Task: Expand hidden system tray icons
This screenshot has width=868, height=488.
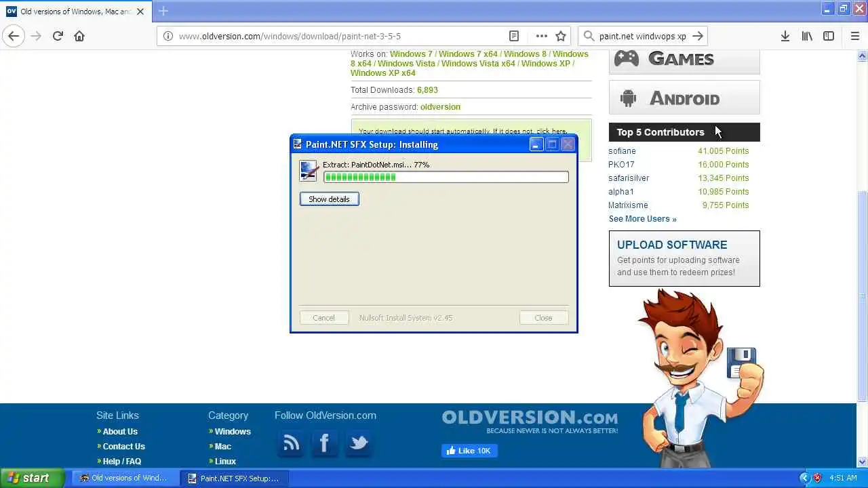Action: click(804, 478)
